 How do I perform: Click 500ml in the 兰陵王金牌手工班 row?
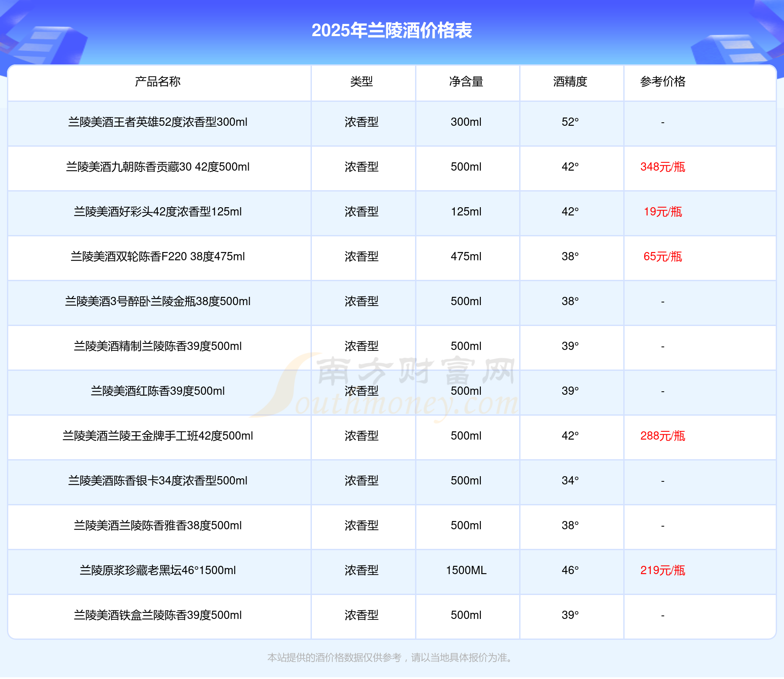tap(466, 436)
